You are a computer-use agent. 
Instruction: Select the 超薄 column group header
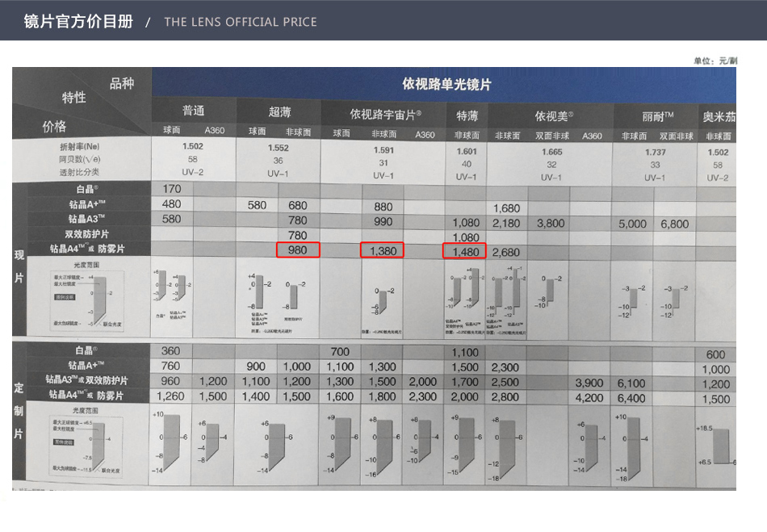pos(279,112)
